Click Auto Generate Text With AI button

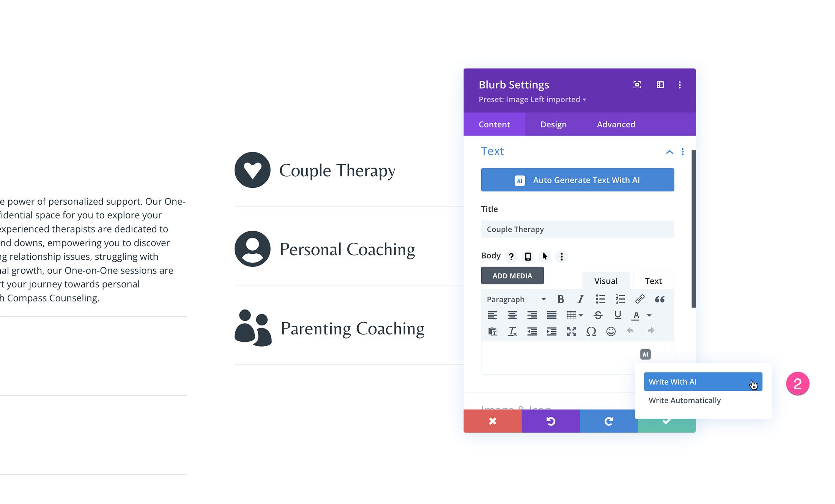point(578,180)
